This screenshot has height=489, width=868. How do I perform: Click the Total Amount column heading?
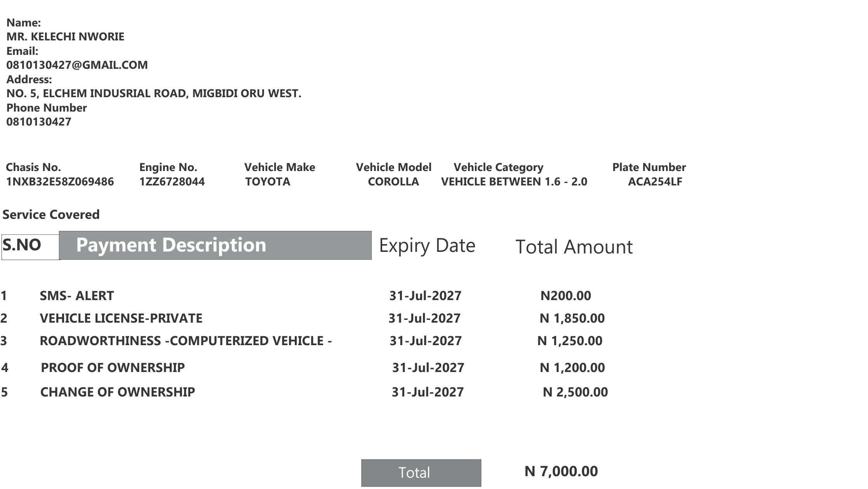pos(574,247)
